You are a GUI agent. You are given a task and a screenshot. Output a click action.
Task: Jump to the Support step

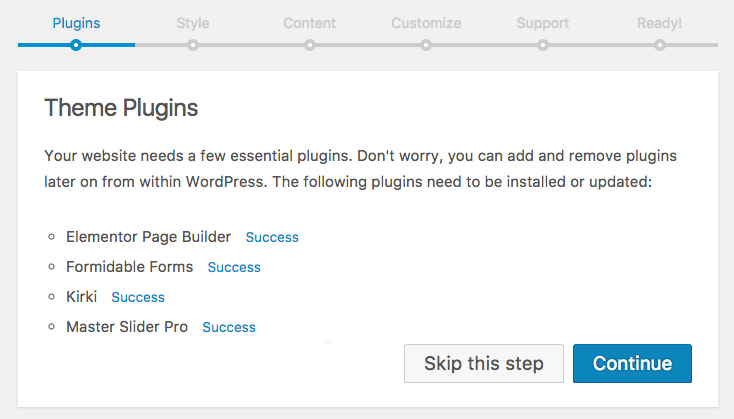pos(543,23)
